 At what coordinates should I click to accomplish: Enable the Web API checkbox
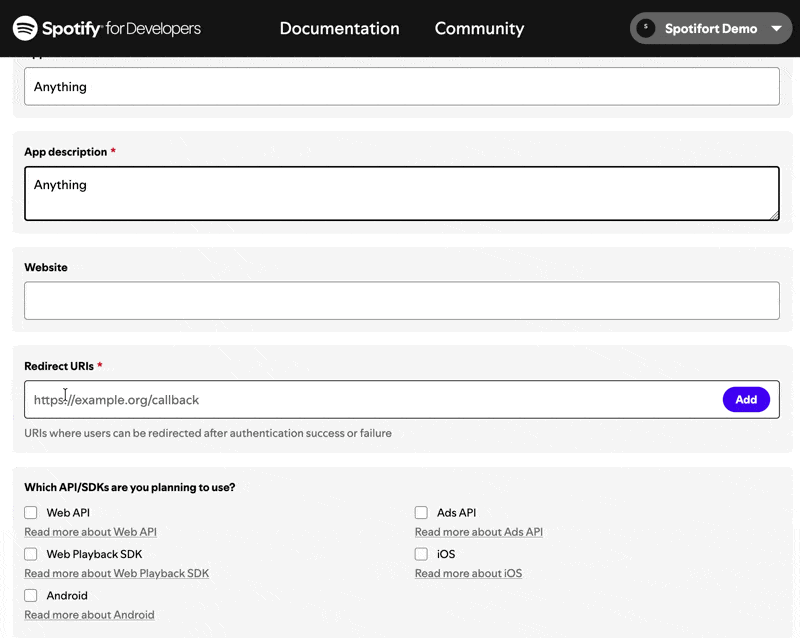[x=31, y=513]
